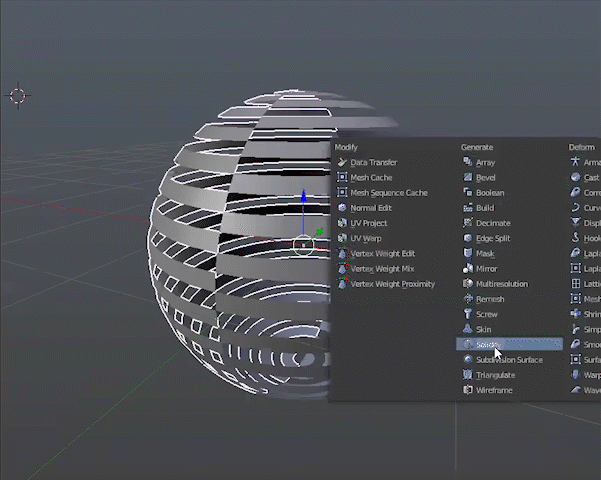
Task: Click the Mesh Cache modifier icon
Action: 342,178
